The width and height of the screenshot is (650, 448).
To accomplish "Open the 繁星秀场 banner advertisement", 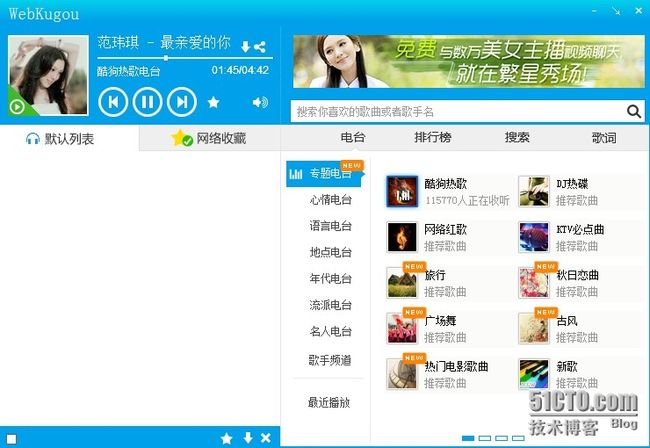I will [x=469, y=61].
